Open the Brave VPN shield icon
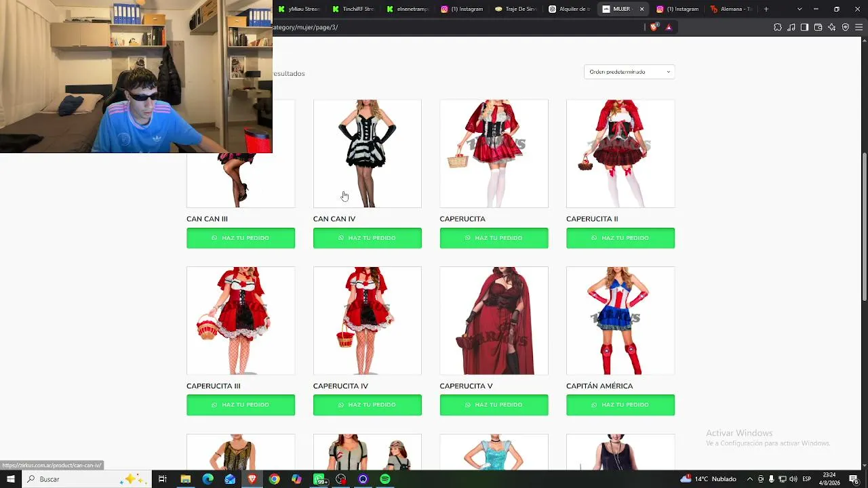The height and width of the screenshot is (488, 868). (x=845, y=27)
